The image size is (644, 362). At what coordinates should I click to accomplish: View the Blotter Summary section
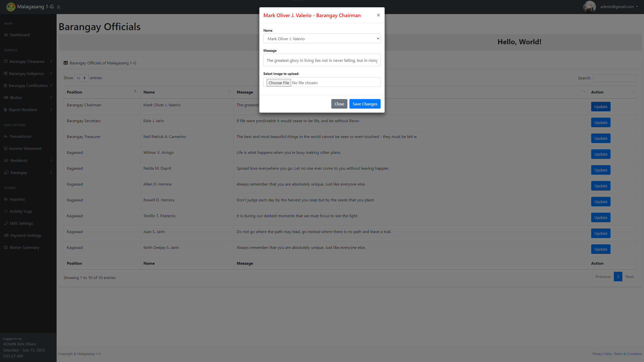[x=24, y=247]
